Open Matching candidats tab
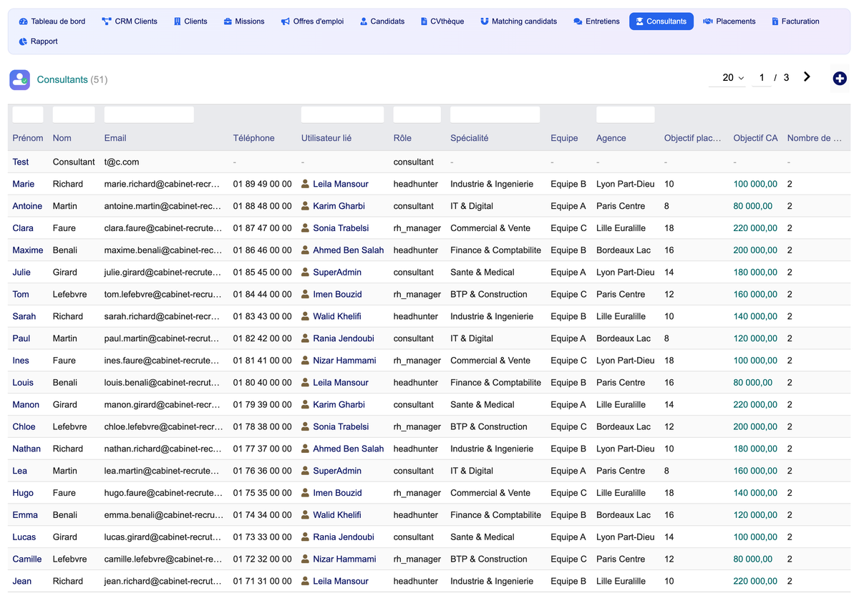 point(519,21)
